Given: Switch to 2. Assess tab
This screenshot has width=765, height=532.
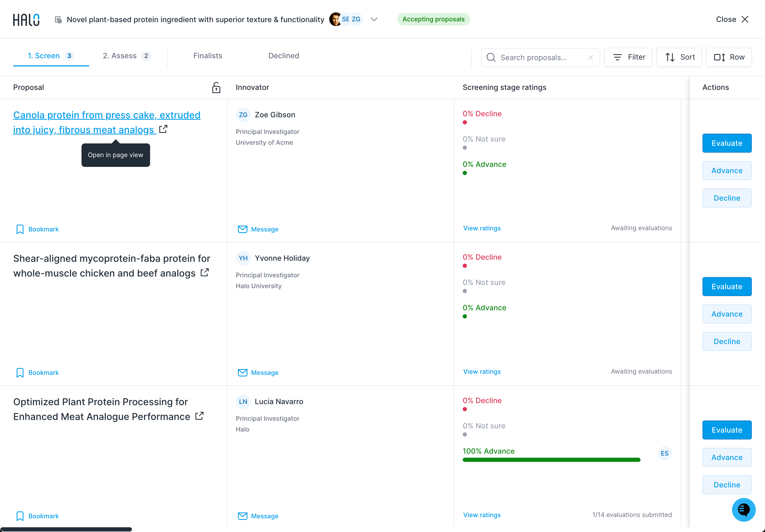Looking at the screenshot, I should point(127,56).
